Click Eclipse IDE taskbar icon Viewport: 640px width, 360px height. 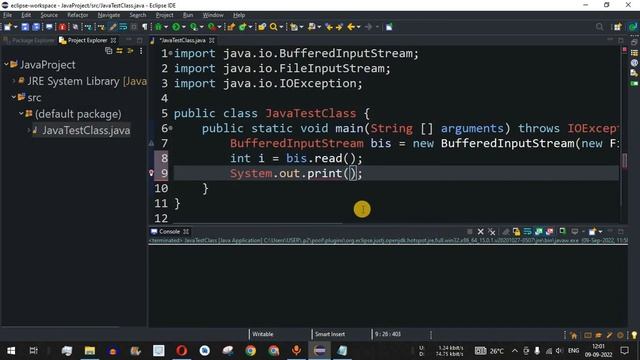320,351
